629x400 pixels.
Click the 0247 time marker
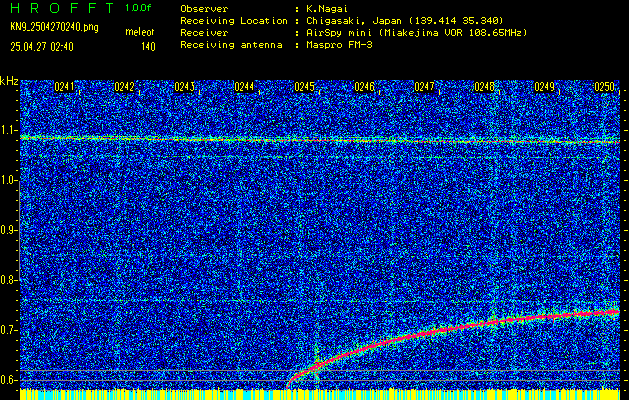[424, 87]
